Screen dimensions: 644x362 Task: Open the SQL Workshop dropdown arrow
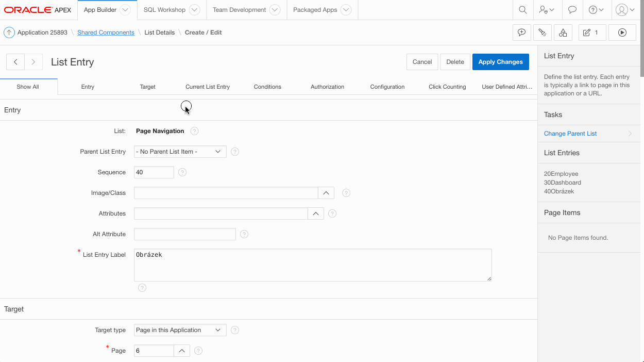tap(194, 10)
